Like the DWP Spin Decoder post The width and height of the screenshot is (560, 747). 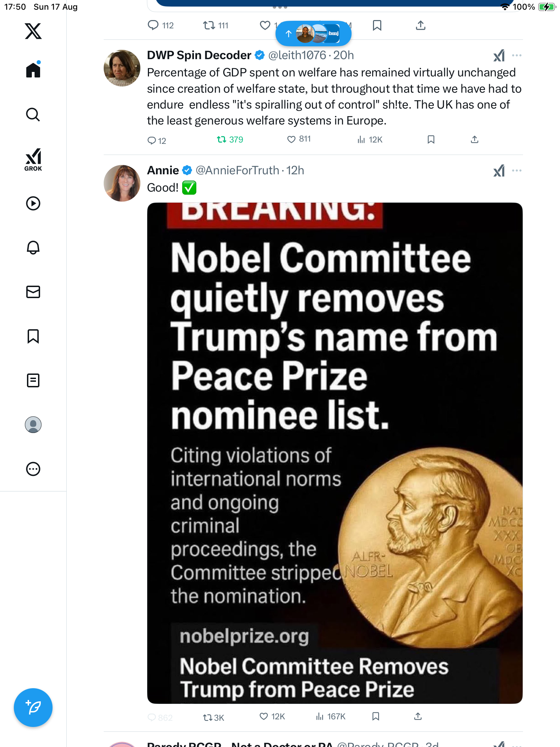(x=291, y=139)
